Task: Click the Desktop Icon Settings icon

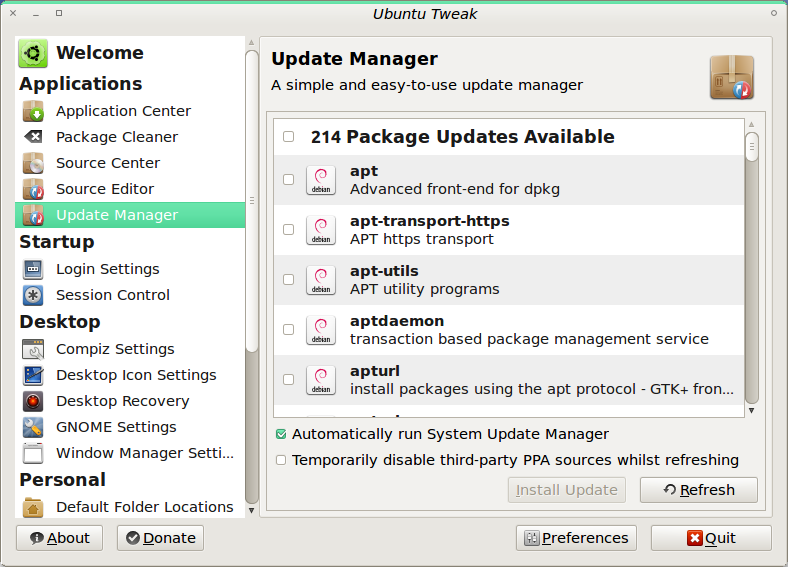Action: click(33, 375)
